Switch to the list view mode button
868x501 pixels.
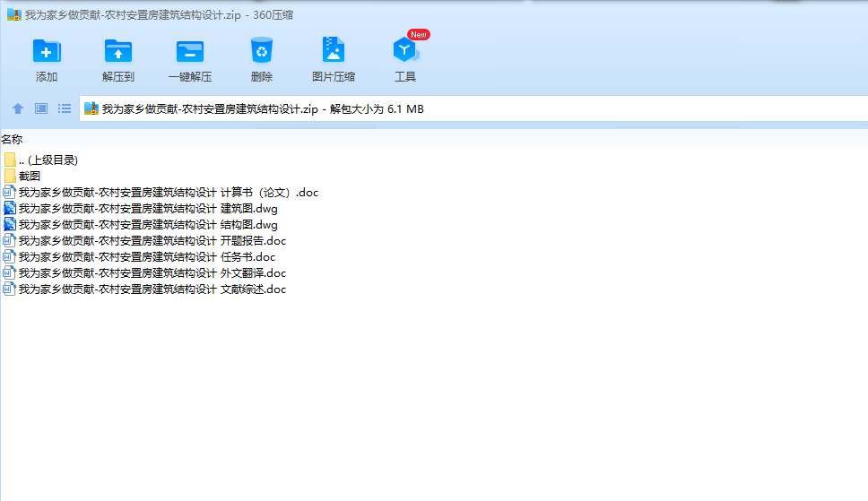65,108
